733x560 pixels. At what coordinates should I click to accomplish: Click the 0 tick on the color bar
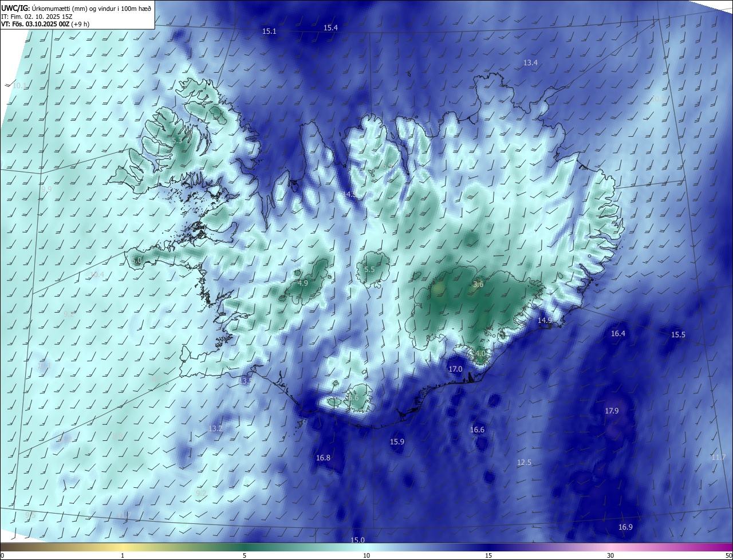pyautogui.click(x=2, y=555)
